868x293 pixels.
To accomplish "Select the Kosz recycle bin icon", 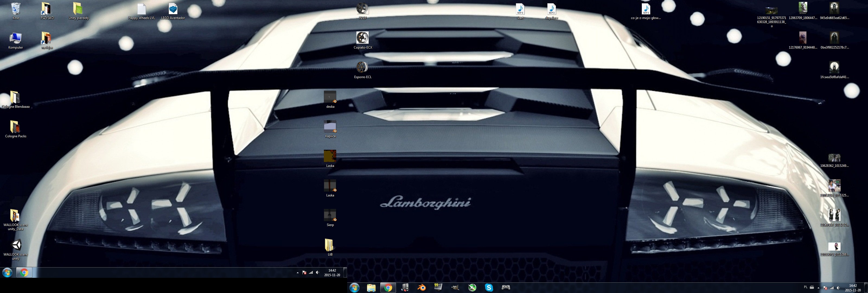I will coord(15,10).
